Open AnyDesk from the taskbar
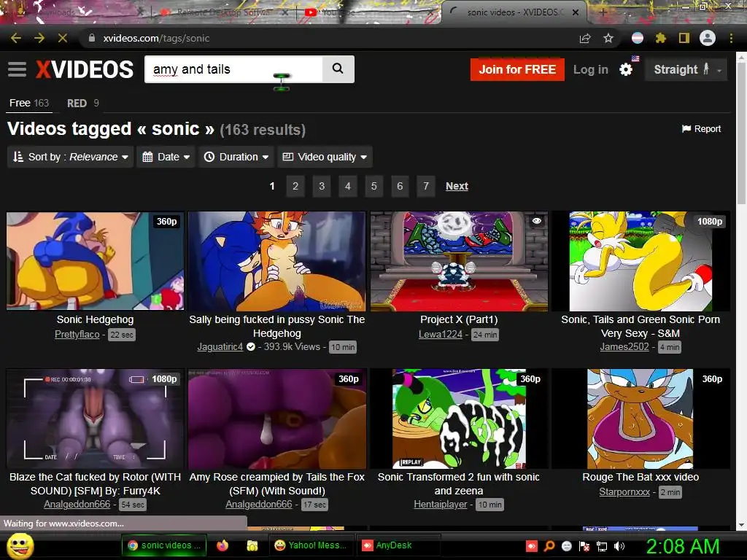The width and height of the screenshot is (747, 560). [398, 545]
